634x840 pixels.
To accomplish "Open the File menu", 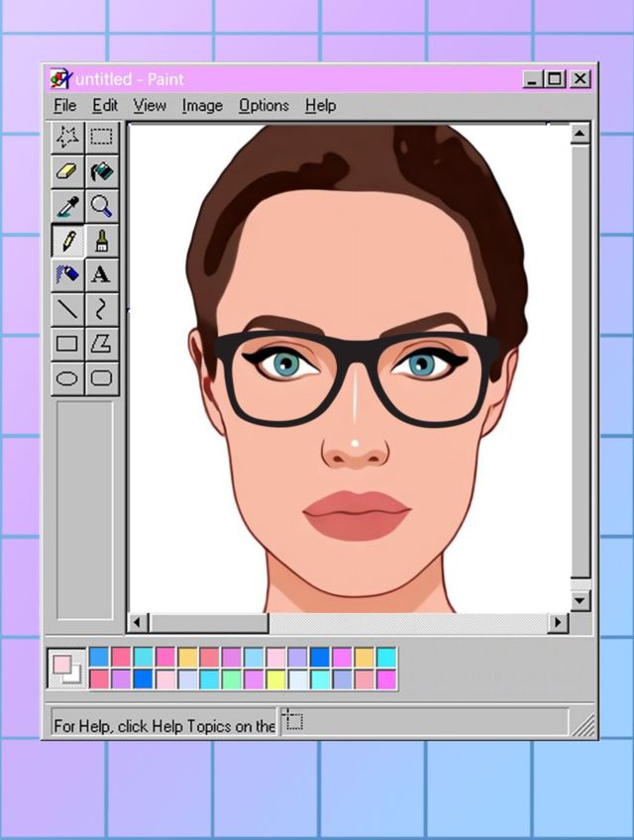I will point(64,105).
